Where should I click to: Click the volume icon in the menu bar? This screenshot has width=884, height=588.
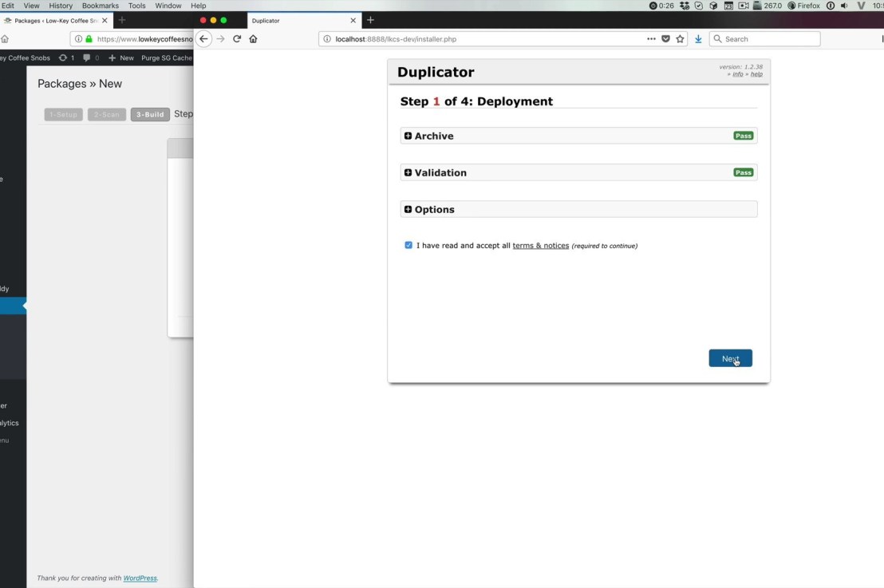pos(844,5)
